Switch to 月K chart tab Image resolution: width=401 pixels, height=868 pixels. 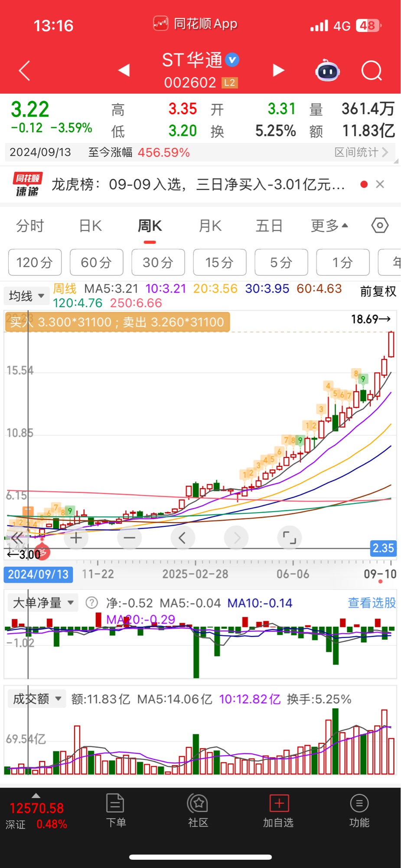pos(210,226)
